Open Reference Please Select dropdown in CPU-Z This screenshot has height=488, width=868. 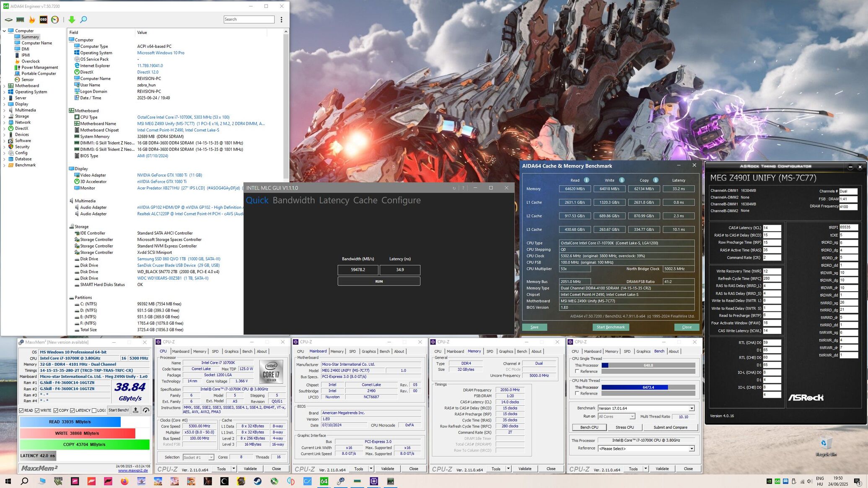coord(692,449)
